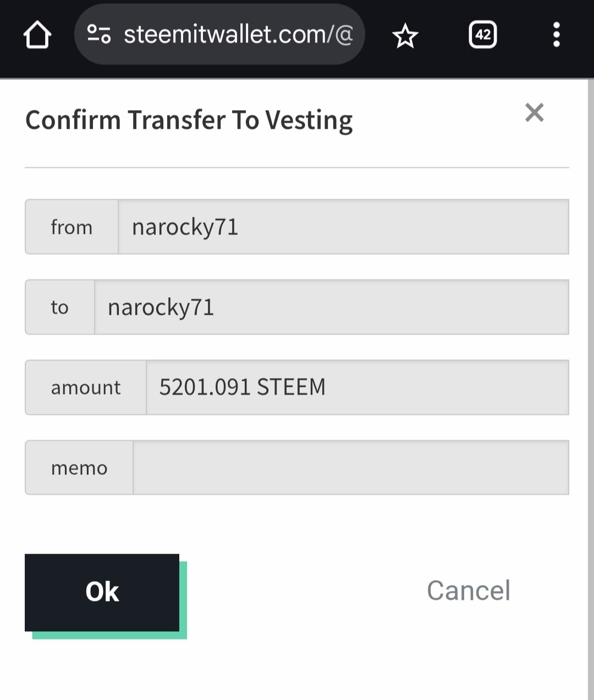Screen dimensions: 594x700
Task: Cancel the transfer to vesting
Action: tap(469, 591)
